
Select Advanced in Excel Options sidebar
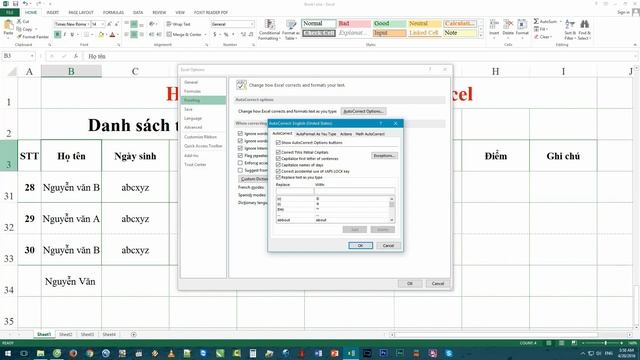click(193, 127)
